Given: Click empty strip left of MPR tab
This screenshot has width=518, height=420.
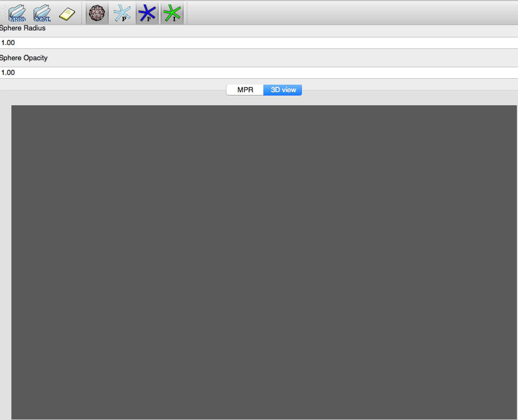Looking at the screenshot, I should pyautogui.click(x=109, y=90).
